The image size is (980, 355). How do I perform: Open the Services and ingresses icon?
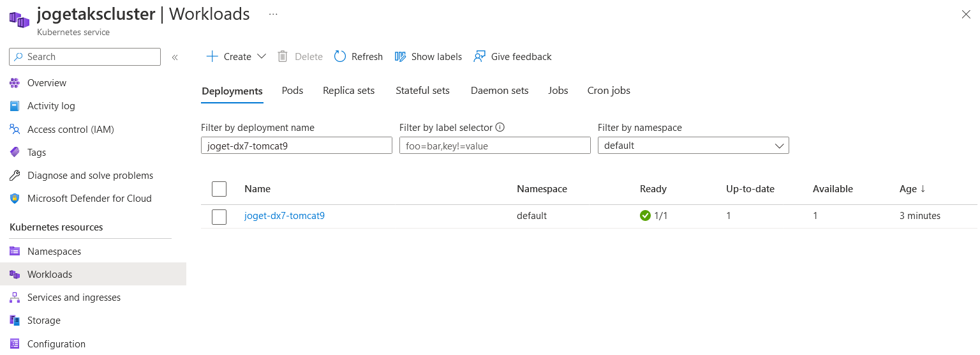(x=15, y=298)
